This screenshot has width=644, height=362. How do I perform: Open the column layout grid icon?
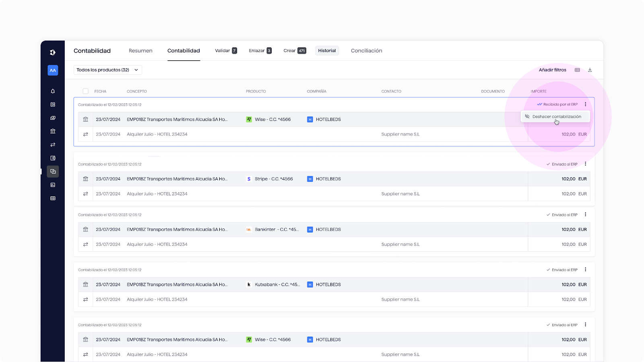tap(577, 70)
